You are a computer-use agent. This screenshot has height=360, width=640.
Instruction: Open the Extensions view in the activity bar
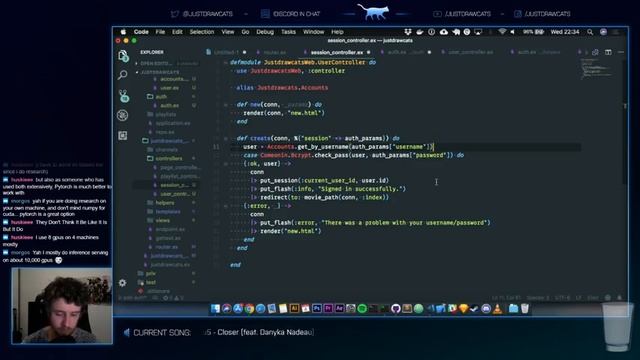(122, 136)
